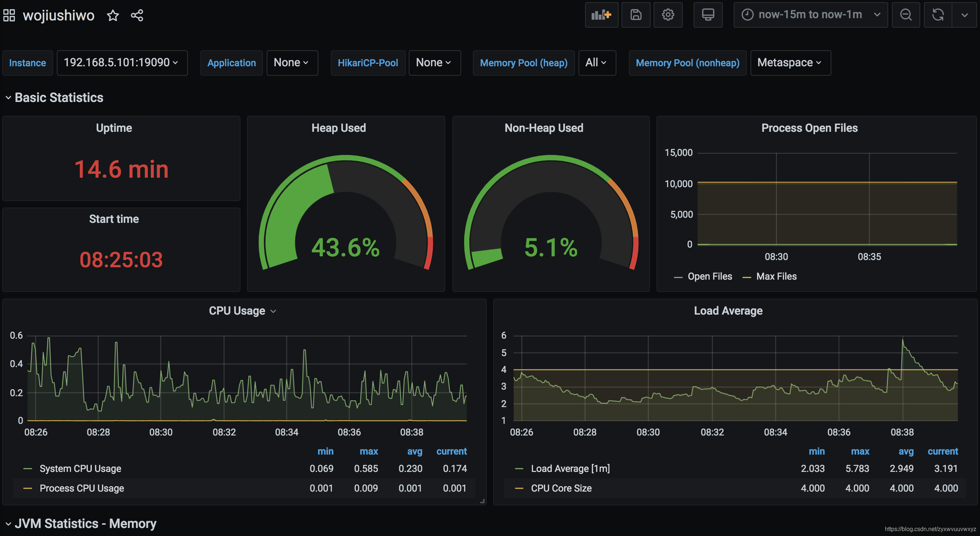Toggle the Open Files legend series

pyautogui.click(x=710, y=276)
